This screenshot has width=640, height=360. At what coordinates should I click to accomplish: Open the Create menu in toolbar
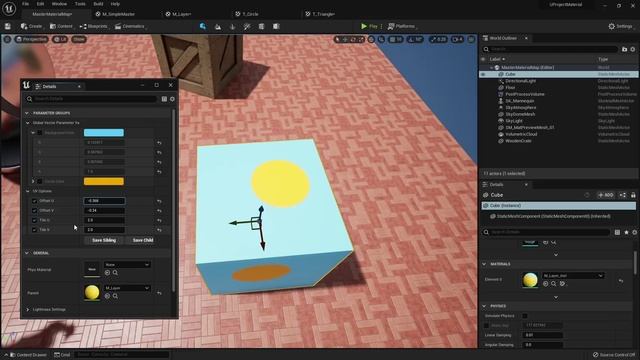coord(32,26)
